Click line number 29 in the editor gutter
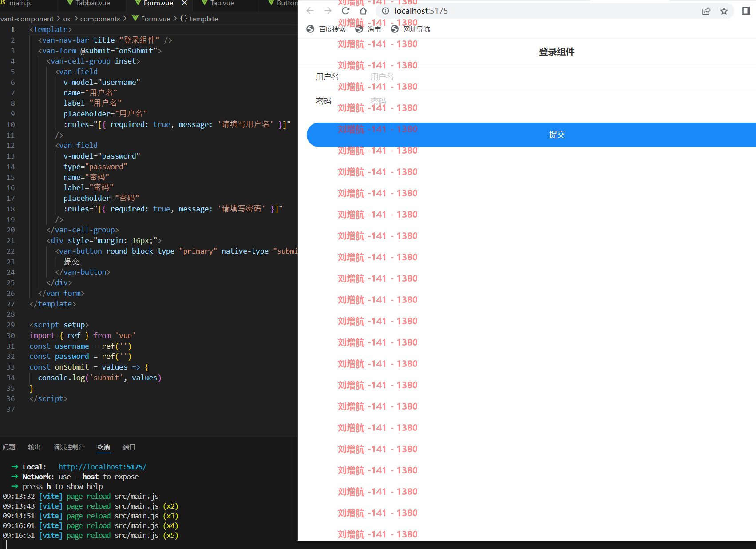 tap(11, 325)
